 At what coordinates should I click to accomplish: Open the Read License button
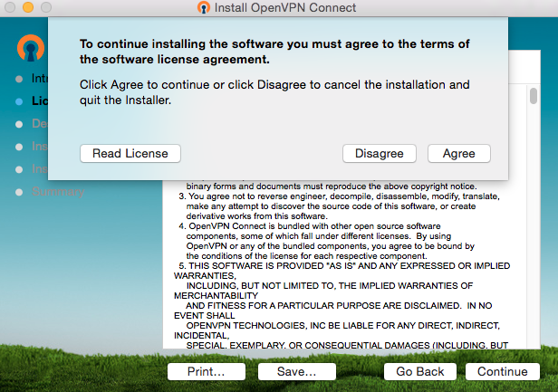click(130, 153)
